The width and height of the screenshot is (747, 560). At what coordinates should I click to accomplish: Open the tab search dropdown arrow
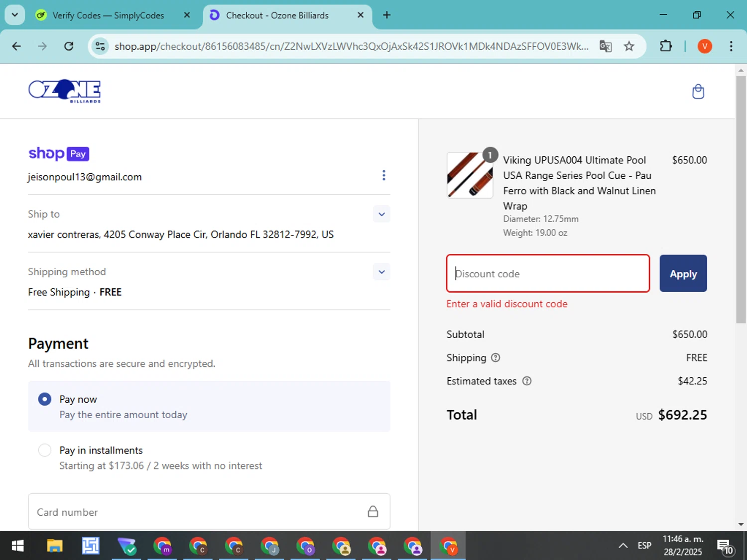(x=15, y=15)
